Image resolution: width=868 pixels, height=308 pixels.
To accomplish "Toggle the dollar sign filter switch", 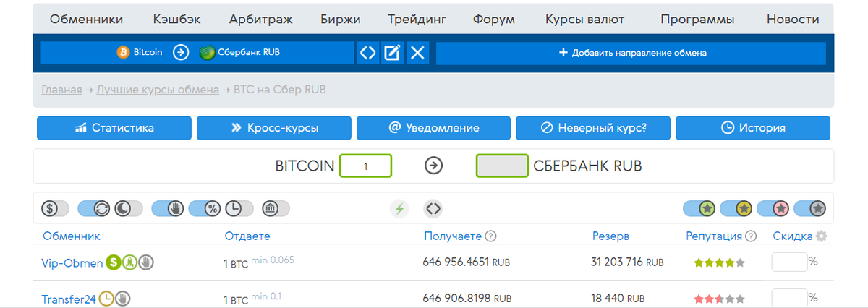I will 55,209.
